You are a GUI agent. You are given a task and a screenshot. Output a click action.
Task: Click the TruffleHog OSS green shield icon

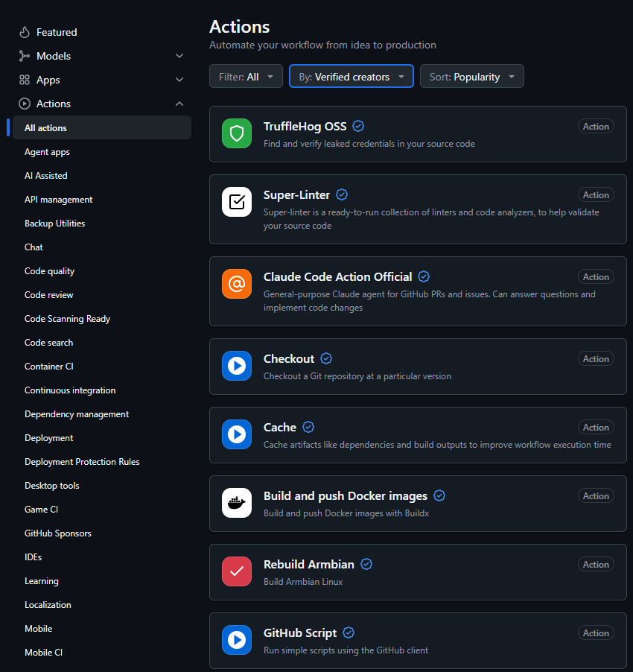pyautogui.click(x=237, y=133)
